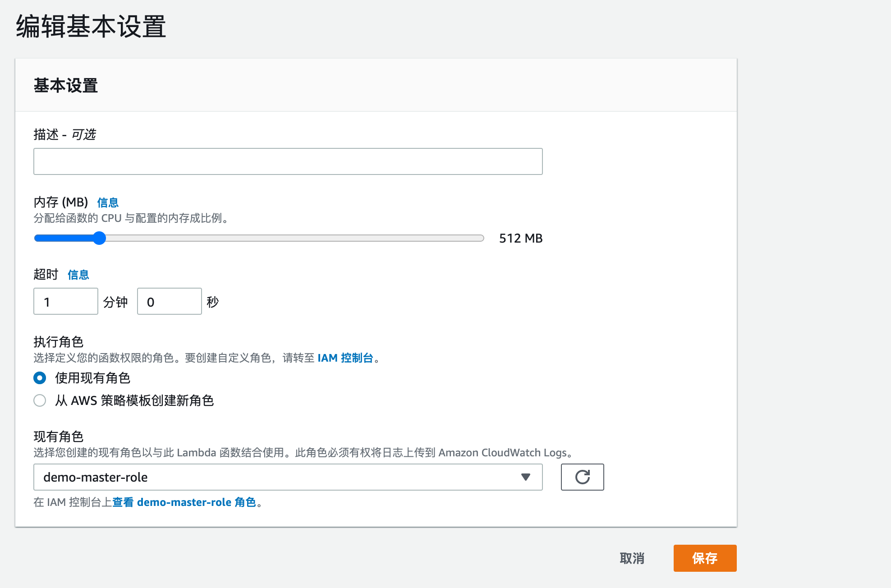Open the 信息 link next to 超时
Image resolution: width=891 pixels, height=588 pixels.
click(78, 275)
